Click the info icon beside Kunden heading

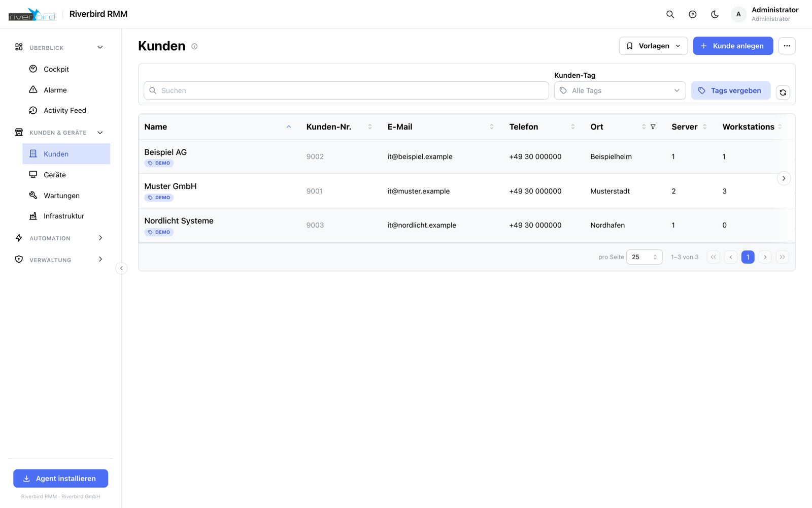pyautogui.click(x=194, y=46)
